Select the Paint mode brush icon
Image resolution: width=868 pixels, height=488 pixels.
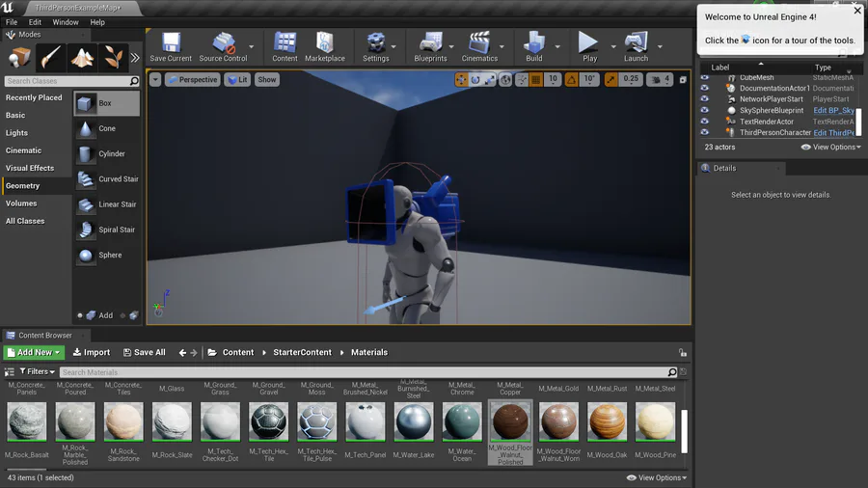[x=50, y=57]
